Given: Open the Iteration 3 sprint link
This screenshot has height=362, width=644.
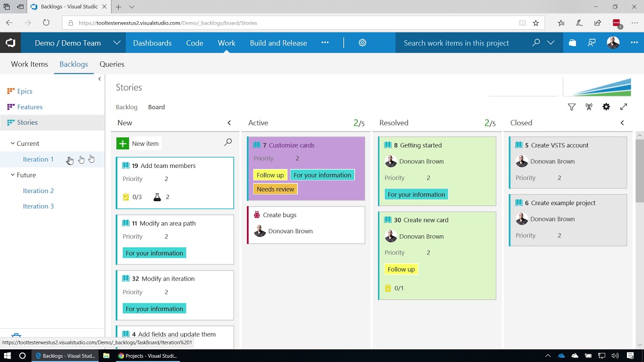Looking at the screenshot, I should 38,206.
